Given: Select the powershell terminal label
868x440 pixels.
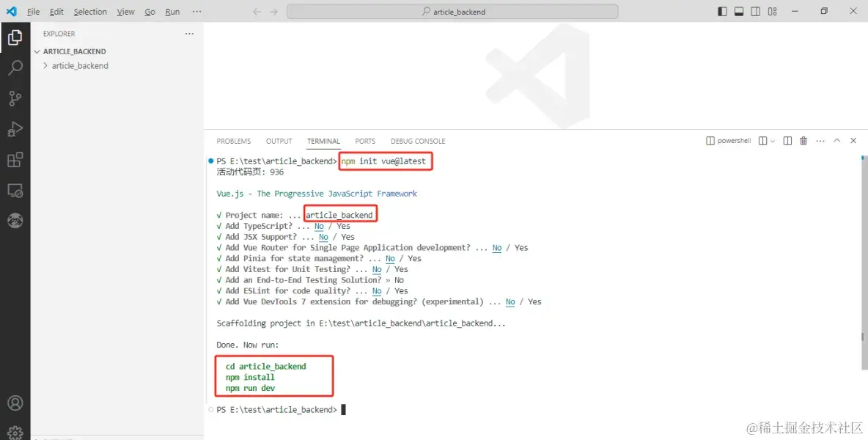Looking at the screenshot, I should (x=729, y=141).
